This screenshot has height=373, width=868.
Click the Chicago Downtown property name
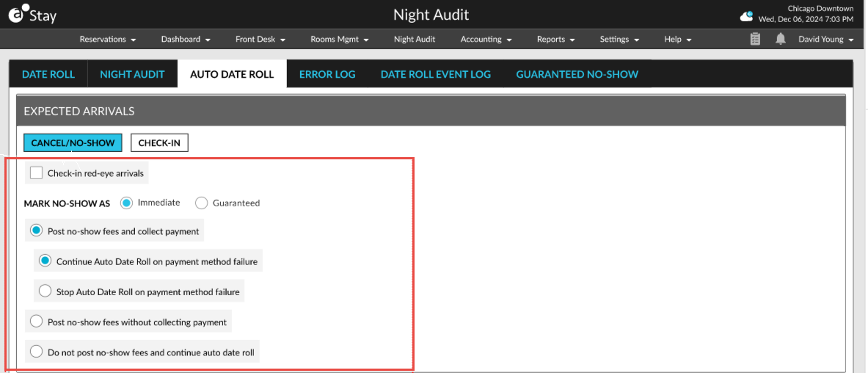point(820,9)
